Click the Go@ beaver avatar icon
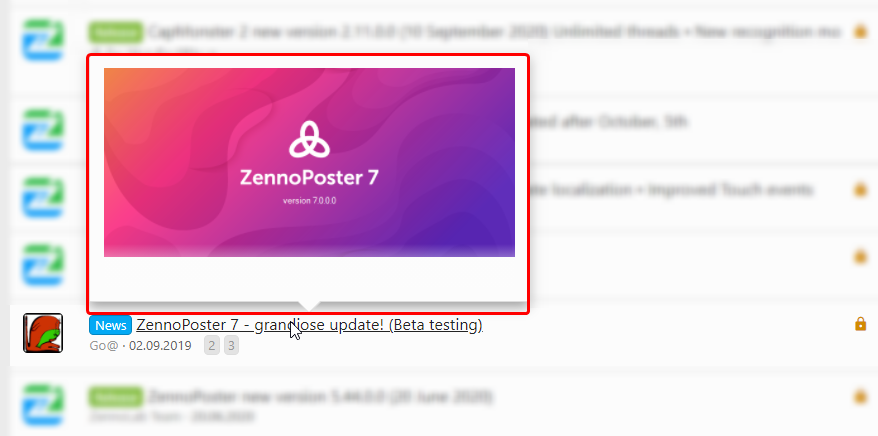Viewport: 878px width, 436px height. pos(43,333)
